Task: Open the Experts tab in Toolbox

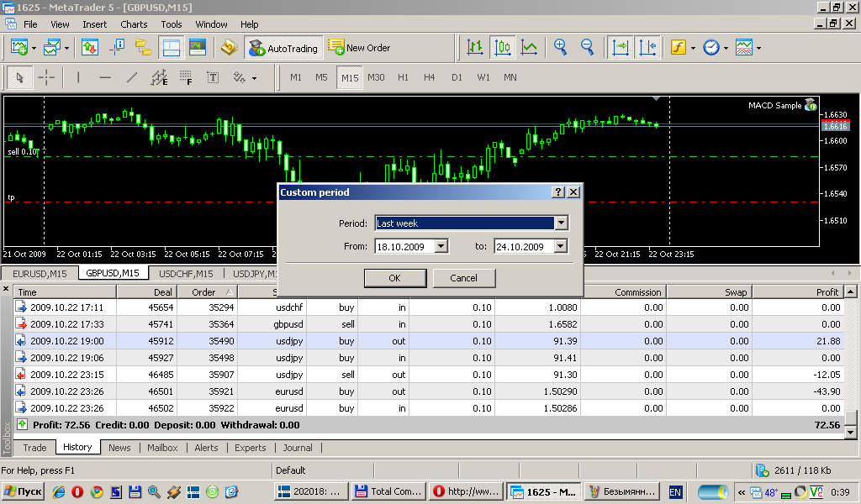Action: (x=251, y=448)
